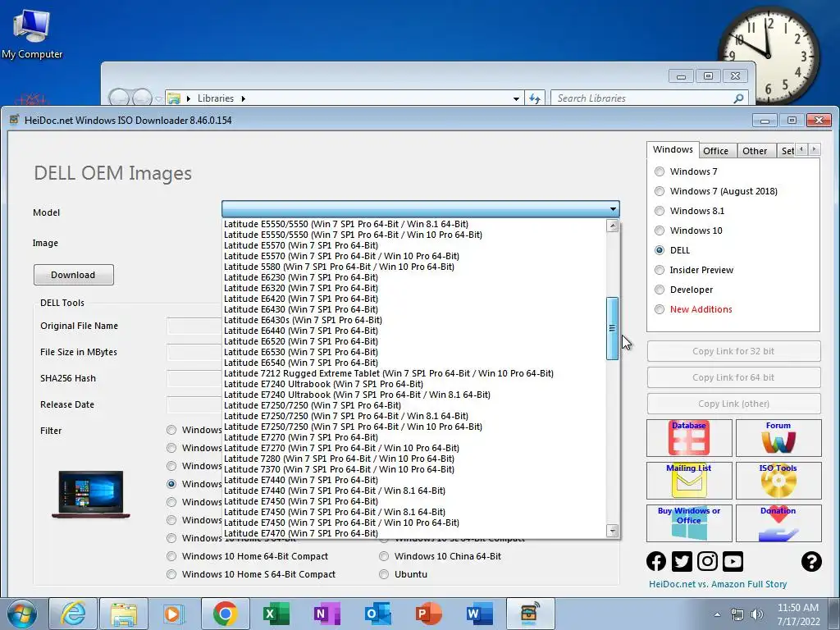
Task: Open the Twitter social icon
Action: [x=682, y=561]
